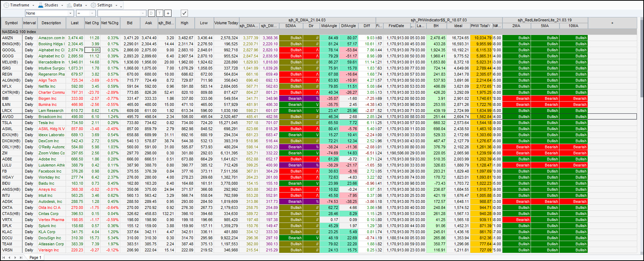Expand the Settings dropdown arrow
The height and width of the screenshot is (261, 644).
click(x=116, y=5)
